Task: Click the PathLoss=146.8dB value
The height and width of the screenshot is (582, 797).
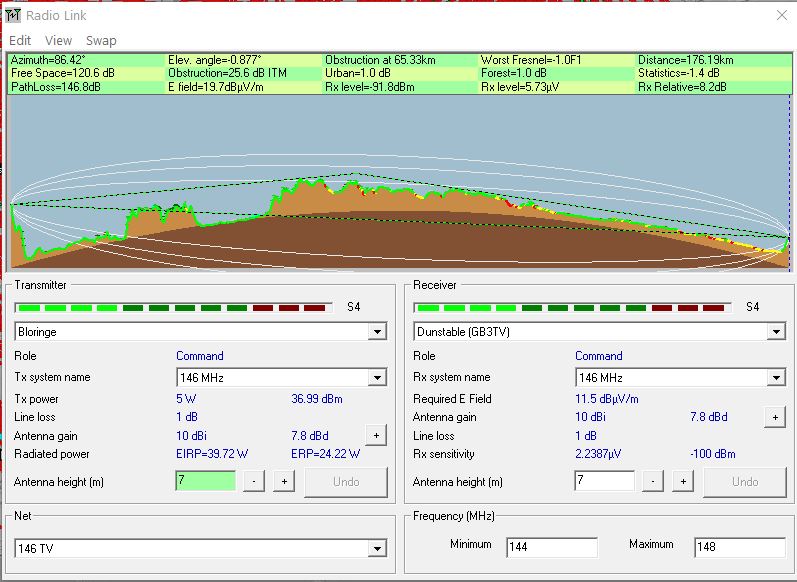Action: (56, 87)
